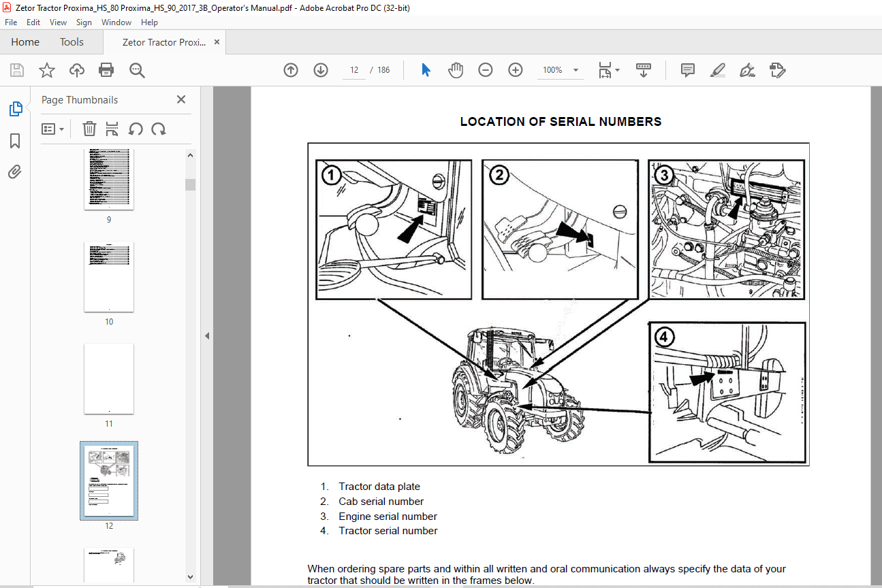The height and width of the screenshot is (588, 882).
Task: Open the Edit menu
Action: point(33,22)
